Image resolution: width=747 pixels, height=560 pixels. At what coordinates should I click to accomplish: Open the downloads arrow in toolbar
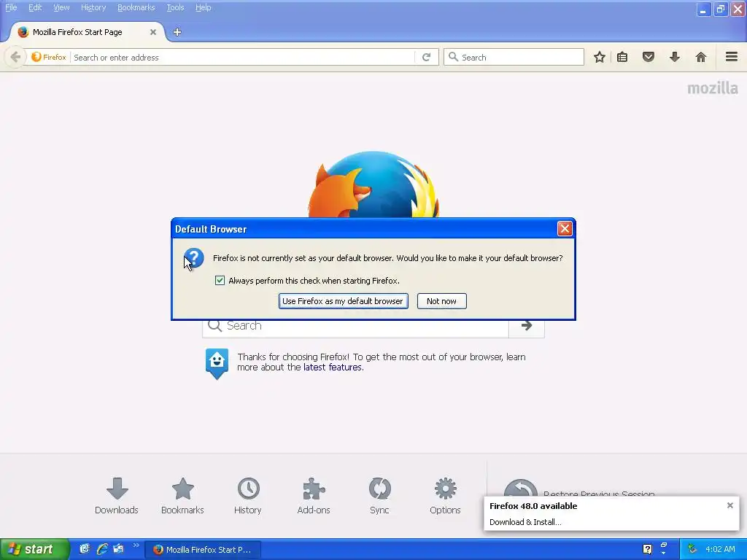coord(675,57)
